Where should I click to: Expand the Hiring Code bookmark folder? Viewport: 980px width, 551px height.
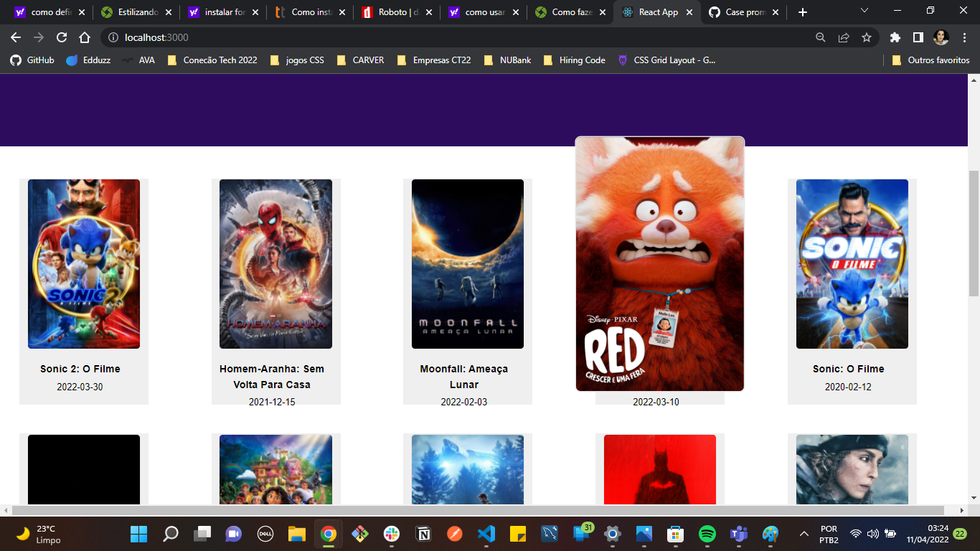[574, 60]
